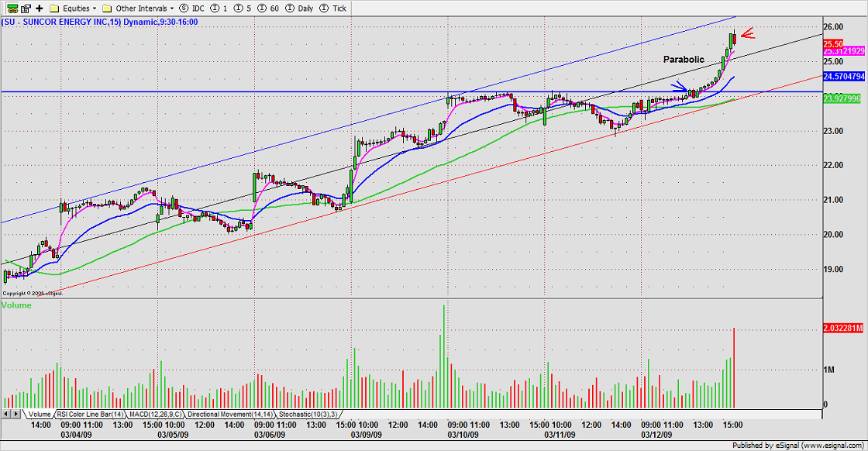Click the 03/06/09 date label

(x=270, y=435)
